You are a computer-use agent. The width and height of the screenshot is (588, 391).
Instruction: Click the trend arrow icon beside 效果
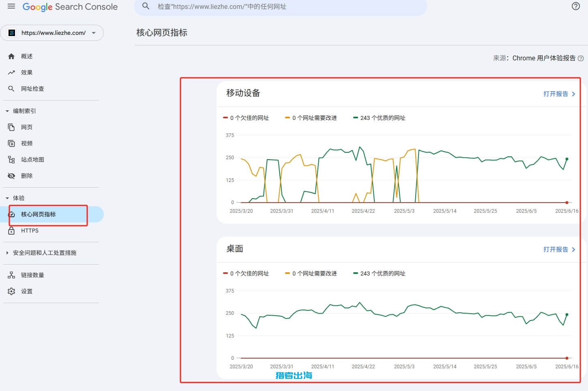11,73
